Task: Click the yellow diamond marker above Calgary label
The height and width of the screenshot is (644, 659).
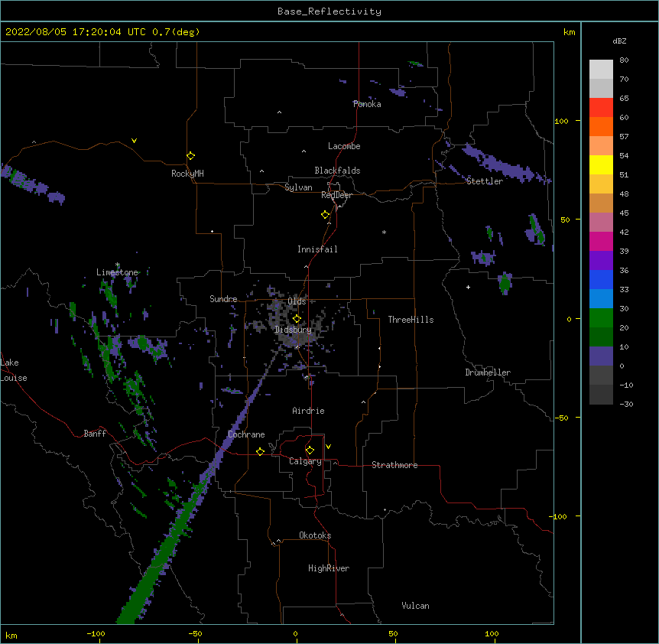Action: tap(310, 450)
